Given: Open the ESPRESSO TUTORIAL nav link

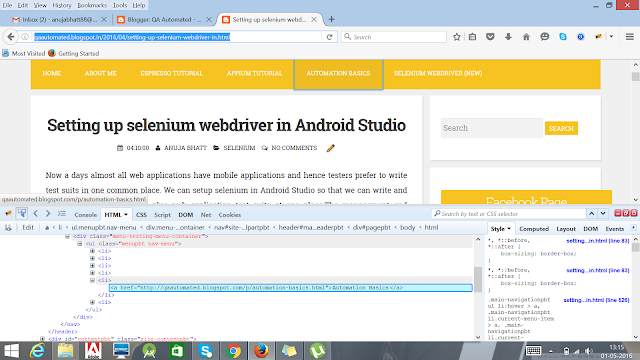Looking at the screenshot, I should pyautogui.click(x=171, y=73).
